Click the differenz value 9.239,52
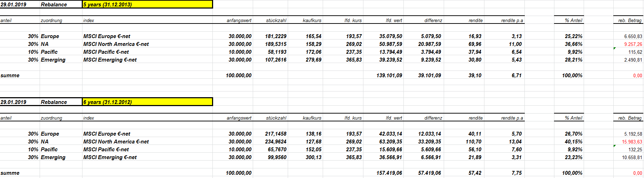The image size is (644, 178). point(431,60)
